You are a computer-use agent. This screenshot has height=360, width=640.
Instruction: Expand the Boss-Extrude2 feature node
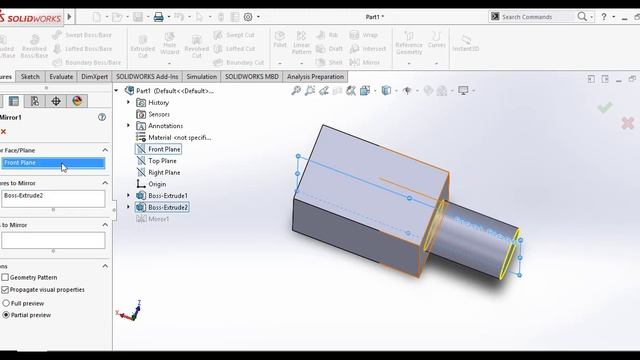[129, 207]
